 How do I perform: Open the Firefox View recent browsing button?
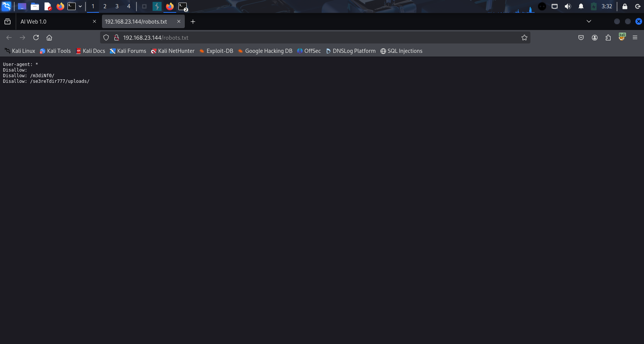tap(7, 22)
